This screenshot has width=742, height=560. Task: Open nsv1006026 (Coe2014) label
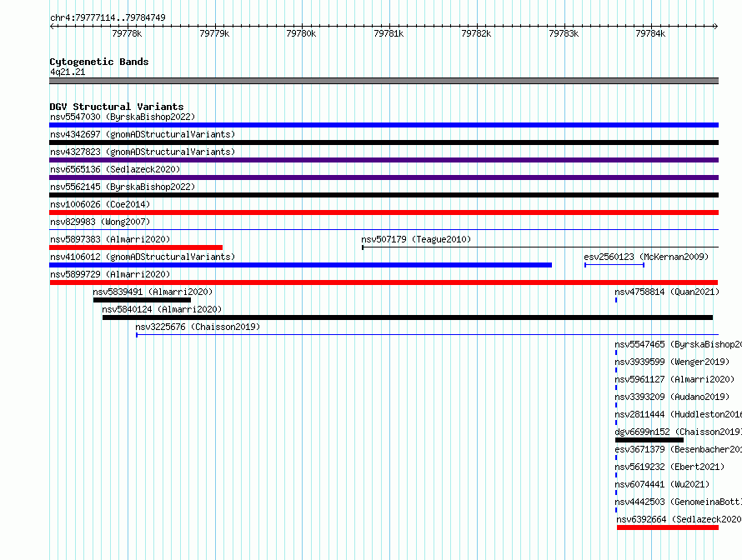[x=100, y=204]
